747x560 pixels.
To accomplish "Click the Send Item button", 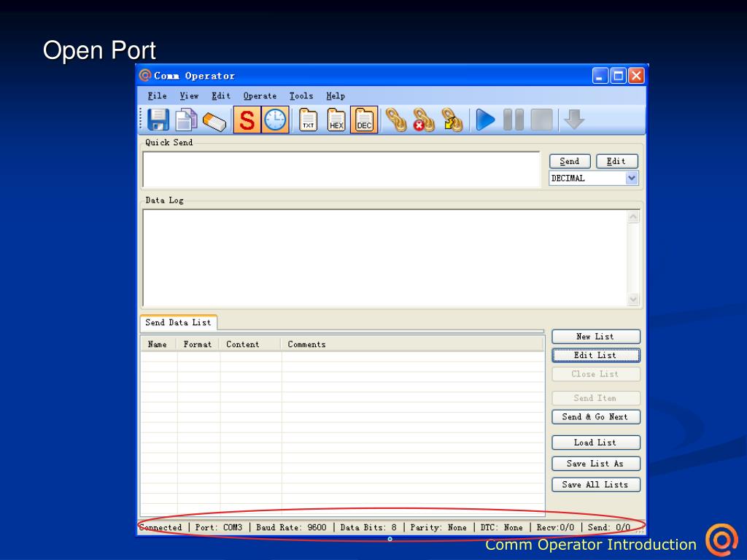I will click(595, 397).
